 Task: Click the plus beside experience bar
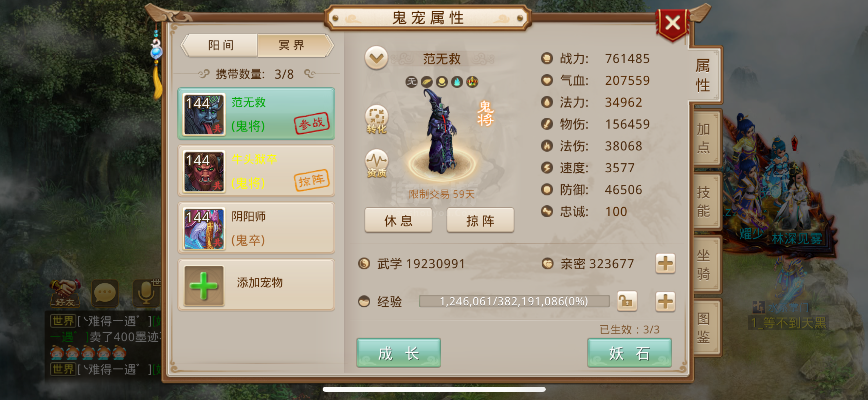665,301
